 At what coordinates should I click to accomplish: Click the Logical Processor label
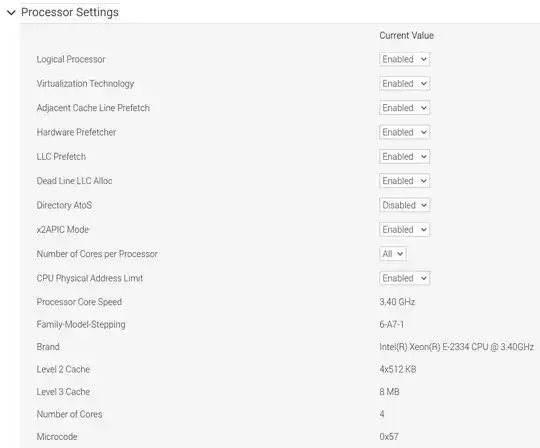(71, 59)
